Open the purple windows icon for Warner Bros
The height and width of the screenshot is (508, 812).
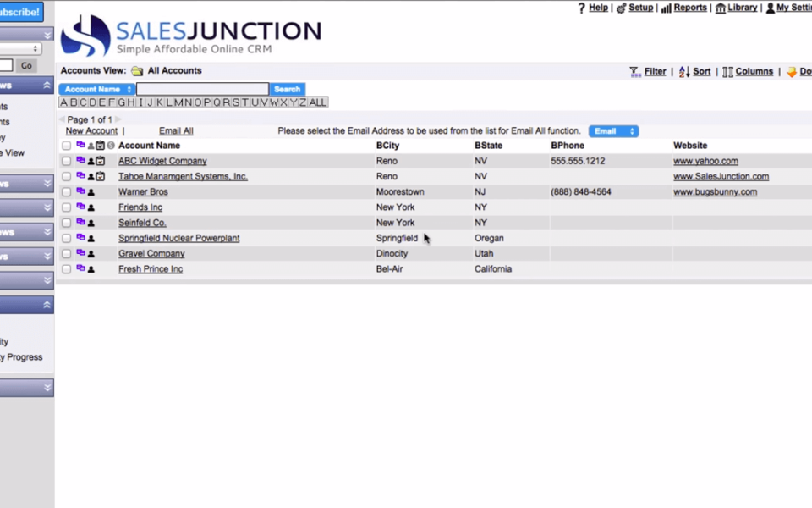80,190
